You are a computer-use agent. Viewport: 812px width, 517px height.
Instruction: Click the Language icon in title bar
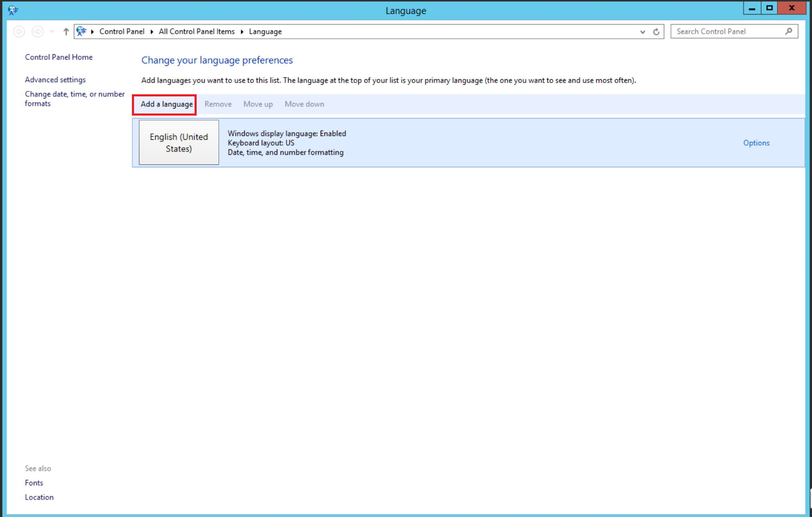(x=13, y=10)
